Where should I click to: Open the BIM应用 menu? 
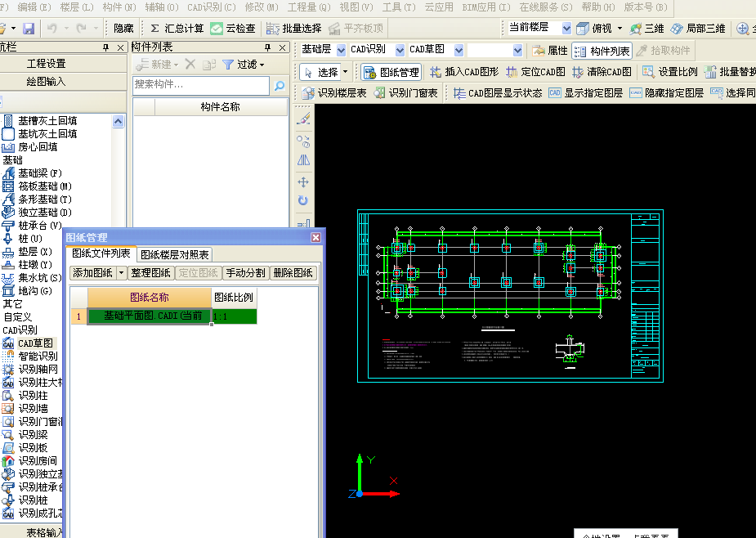(x=486, y=7)
